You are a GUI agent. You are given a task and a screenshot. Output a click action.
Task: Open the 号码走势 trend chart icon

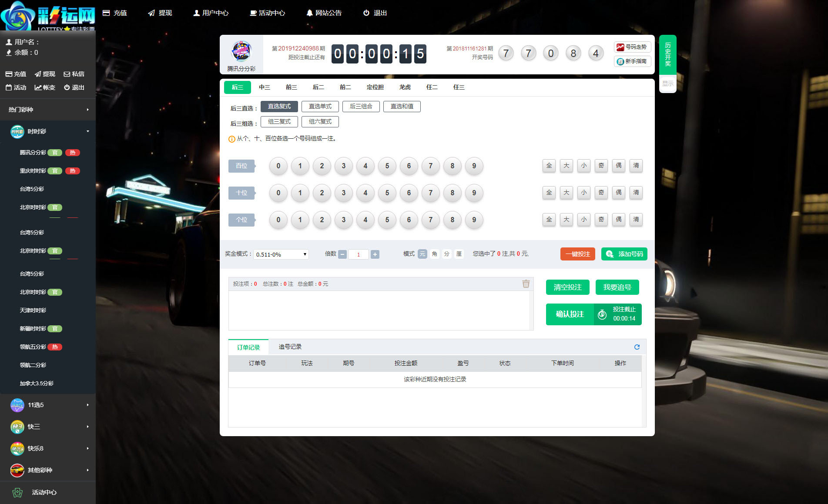click(x=620, y=47)
